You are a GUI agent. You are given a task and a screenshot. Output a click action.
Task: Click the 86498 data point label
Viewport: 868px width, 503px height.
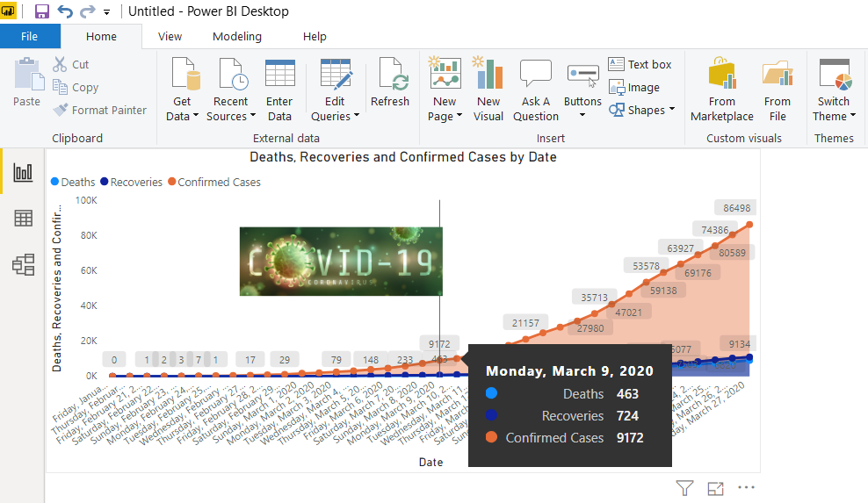point(737,208)
